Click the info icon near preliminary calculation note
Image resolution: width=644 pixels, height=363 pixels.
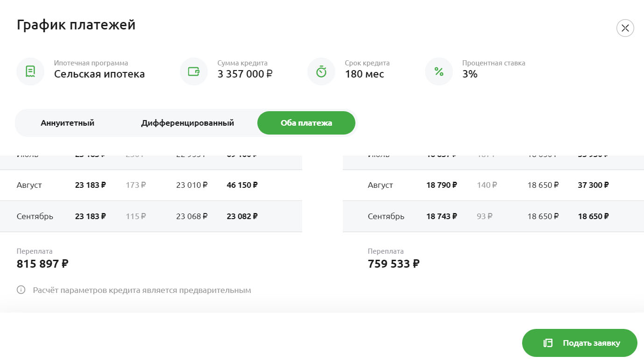21,290
